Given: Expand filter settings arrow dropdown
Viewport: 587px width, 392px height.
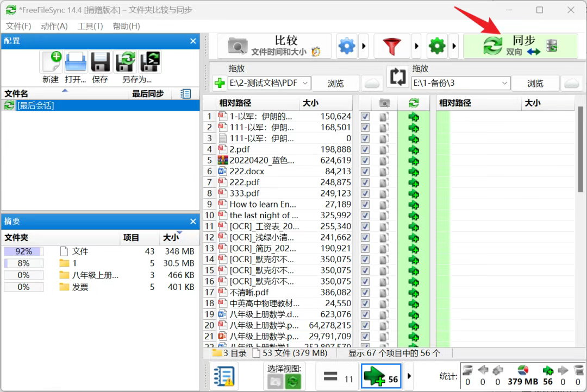Looking at the screenshot, I should pos(416,46).
